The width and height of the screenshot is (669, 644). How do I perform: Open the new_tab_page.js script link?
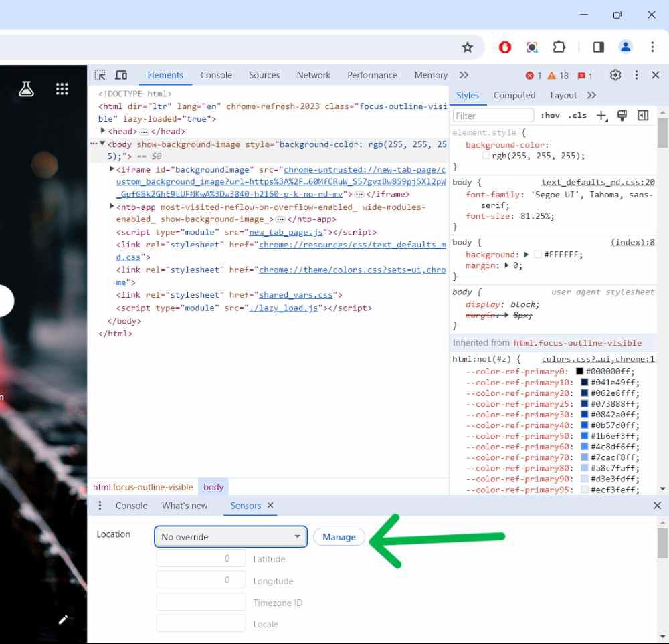click(x=286, y=232)
